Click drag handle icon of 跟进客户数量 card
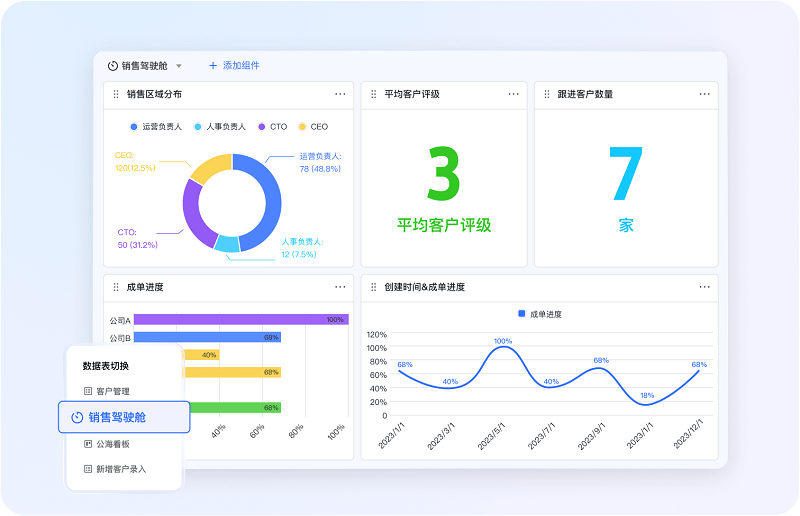The height and width of the screenshot is (516, 800). tap(547, 94)
